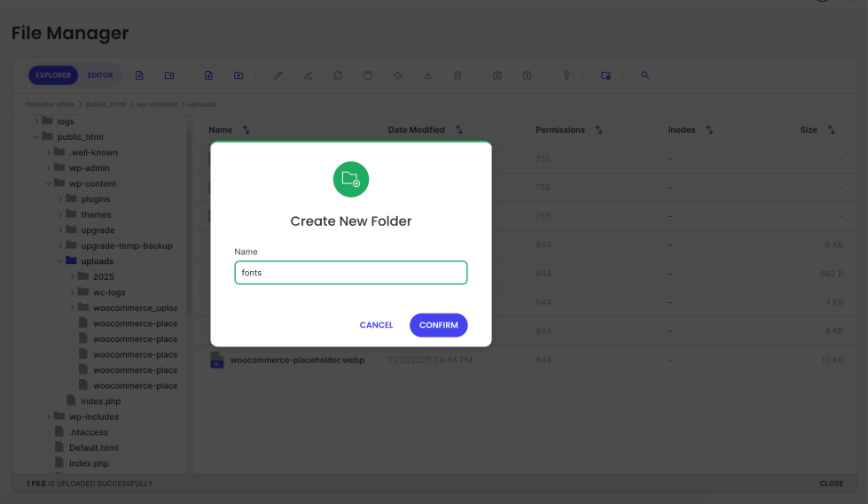Open the Search magnifier icon in toolbar

[x=645, y=75]
